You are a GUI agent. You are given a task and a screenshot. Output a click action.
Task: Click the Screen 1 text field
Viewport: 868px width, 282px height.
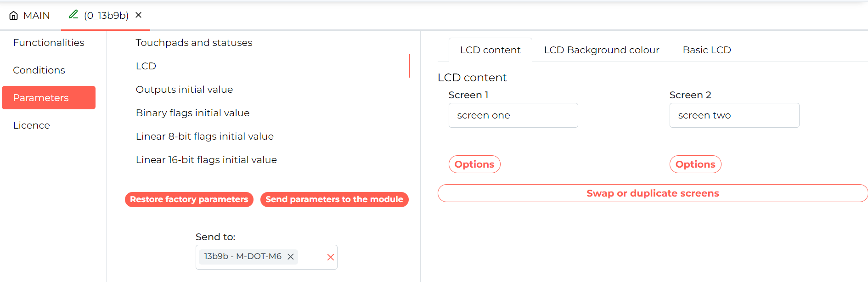513,115
